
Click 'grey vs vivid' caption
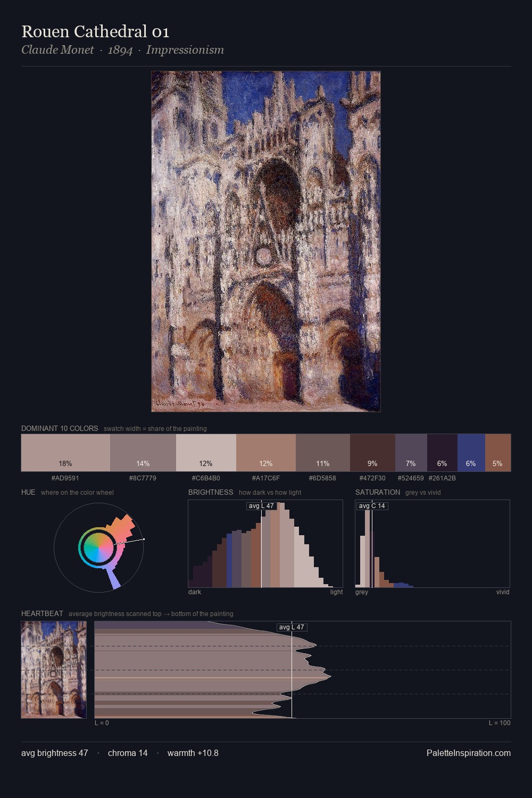tap(423, 492)
